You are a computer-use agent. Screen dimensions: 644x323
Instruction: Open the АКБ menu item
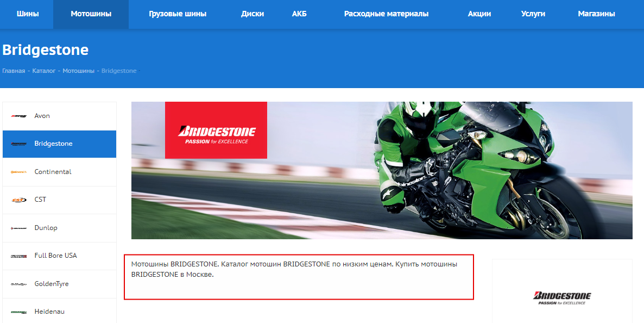(x=299, y=14)
